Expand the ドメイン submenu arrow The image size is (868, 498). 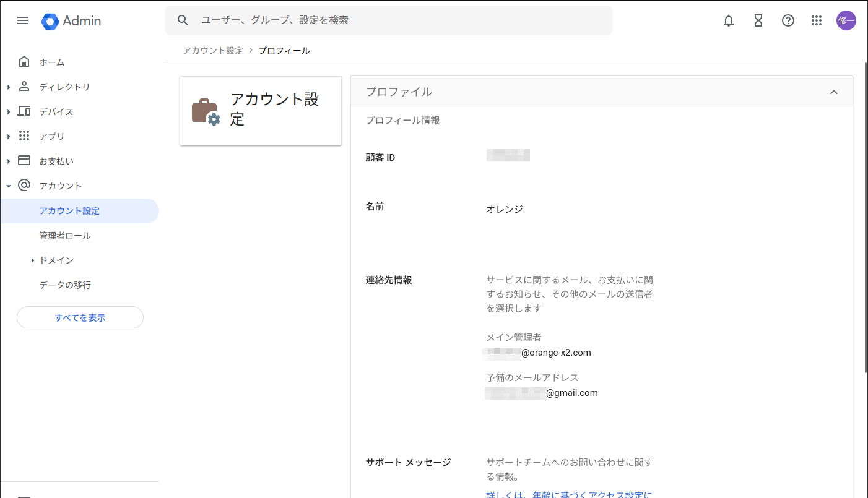point(32,260)
